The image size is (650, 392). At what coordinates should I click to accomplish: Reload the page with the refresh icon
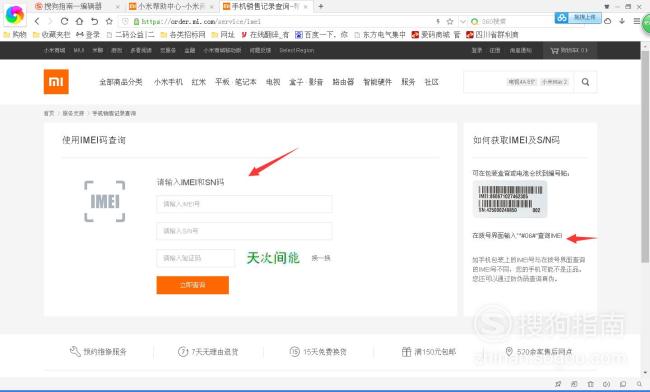64,21
